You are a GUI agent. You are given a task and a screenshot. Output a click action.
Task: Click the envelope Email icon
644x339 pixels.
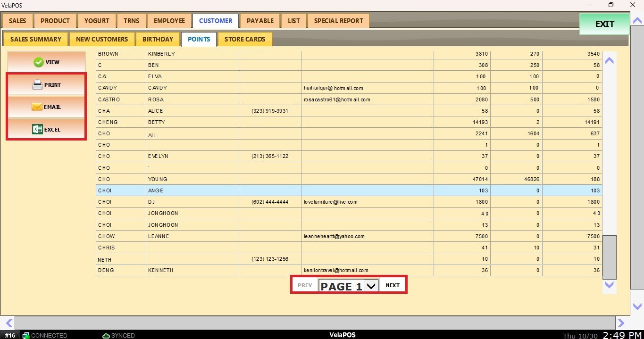click(x=37, y=107)
